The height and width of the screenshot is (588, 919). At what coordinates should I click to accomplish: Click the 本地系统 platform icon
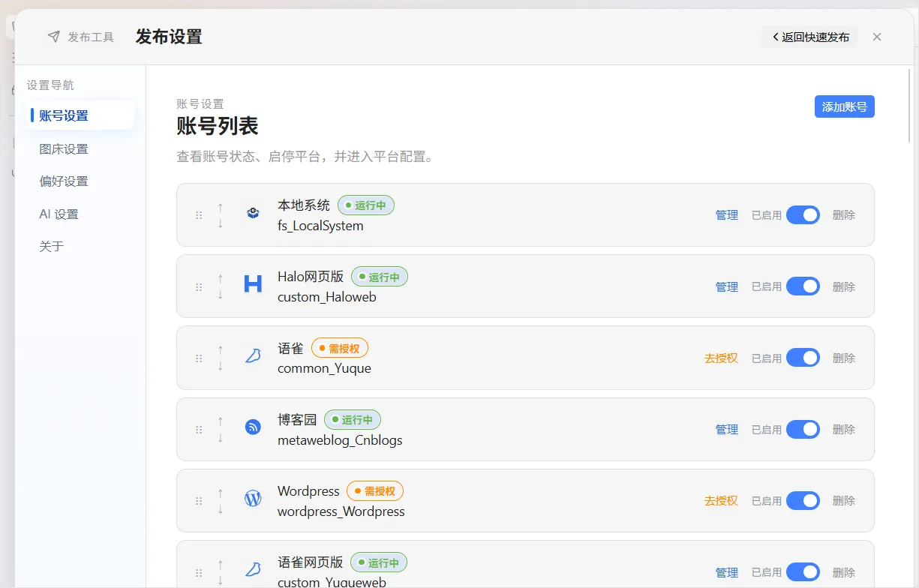[254, 214]
